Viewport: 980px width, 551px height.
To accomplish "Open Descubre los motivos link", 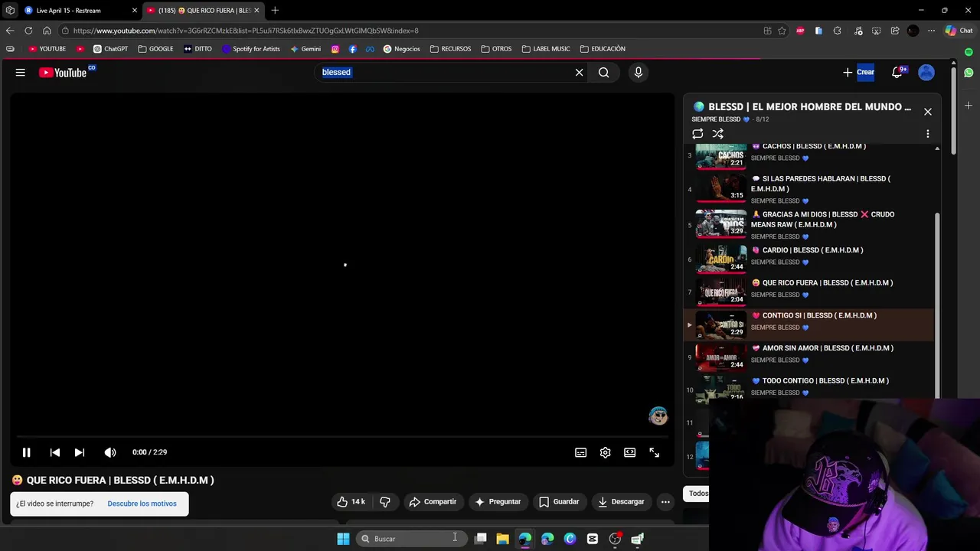I will [x=142, y=504].
